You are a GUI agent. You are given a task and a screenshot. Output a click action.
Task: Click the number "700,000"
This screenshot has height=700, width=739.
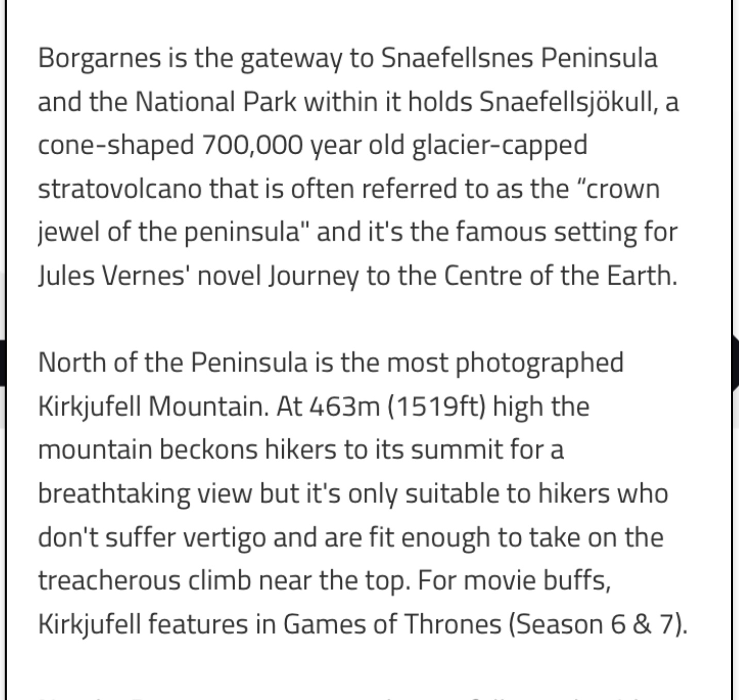click(252, 145)
